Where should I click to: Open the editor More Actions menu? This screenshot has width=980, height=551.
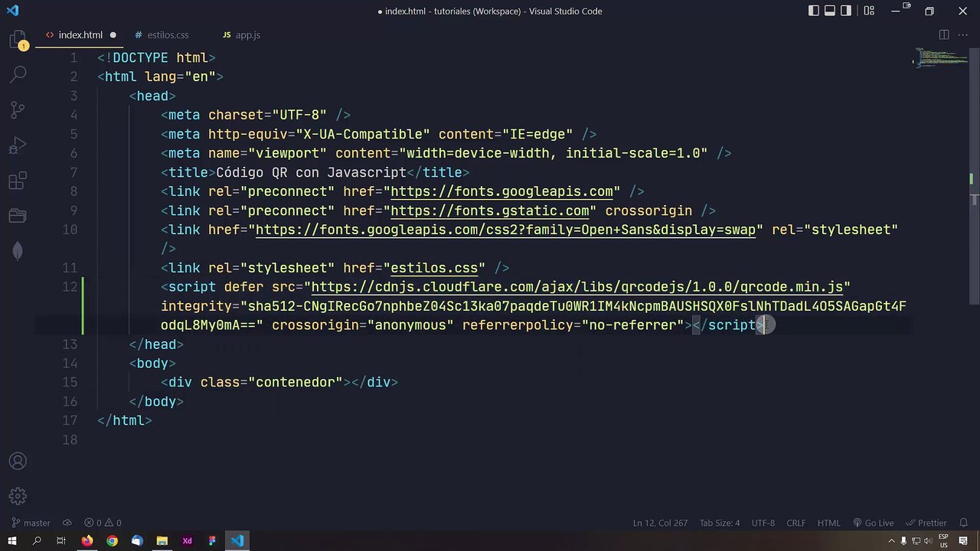click(963, 34)
